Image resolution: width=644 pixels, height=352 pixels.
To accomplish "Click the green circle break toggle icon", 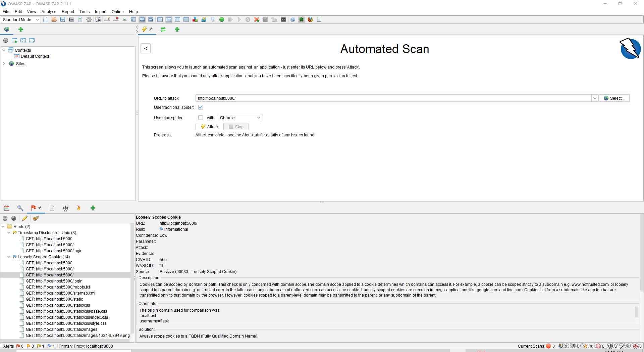I will (x=222, y=19).
